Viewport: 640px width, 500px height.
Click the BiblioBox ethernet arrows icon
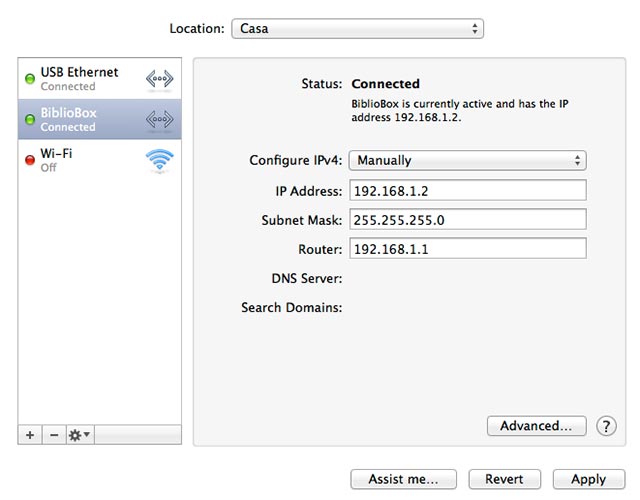pos(159,120)
